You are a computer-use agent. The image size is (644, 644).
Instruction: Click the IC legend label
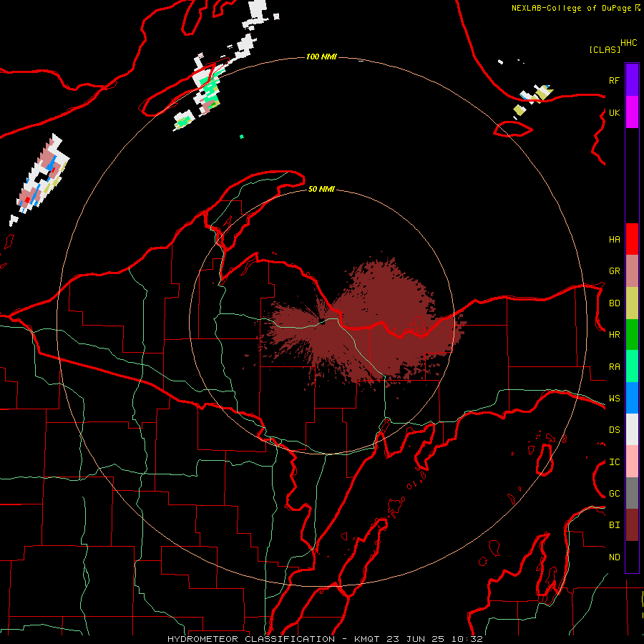point(614,462)
